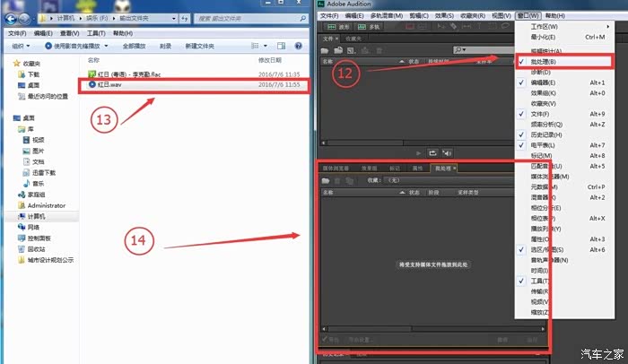This screenshot has width=628, height=364.
Task: Click the refresh icon beside address bar
Action: tap(184, 19)
